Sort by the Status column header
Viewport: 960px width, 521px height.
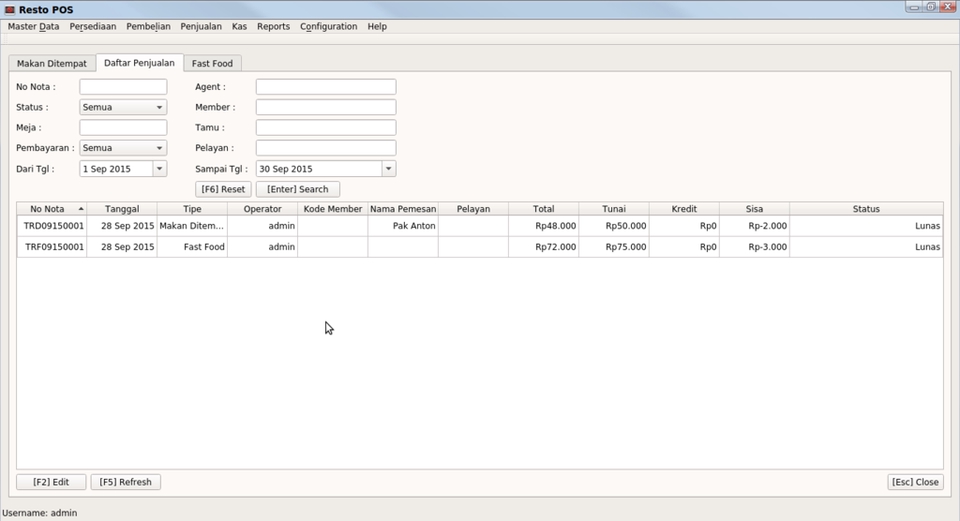[866, 209]
